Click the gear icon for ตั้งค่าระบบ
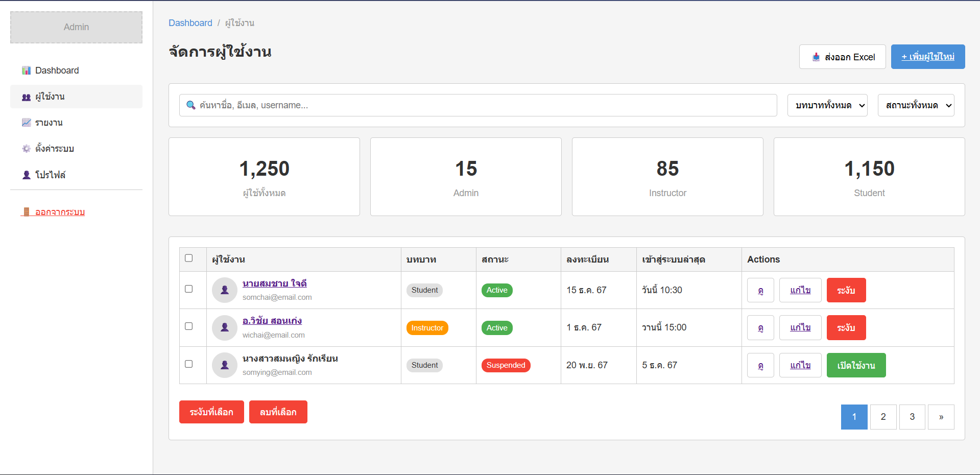The height and width of the screenshot is (475, 980). pyautogui.click(x=26, y=149)
